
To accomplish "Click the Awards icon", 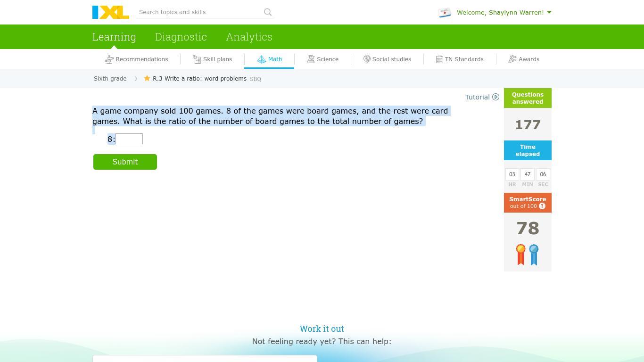I will click(x=512, y=59).
